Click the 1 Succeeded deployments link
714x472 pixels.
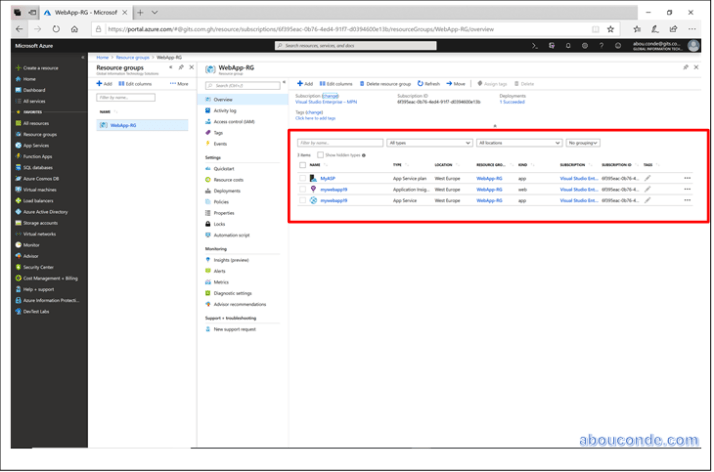[x=513, y=101]
